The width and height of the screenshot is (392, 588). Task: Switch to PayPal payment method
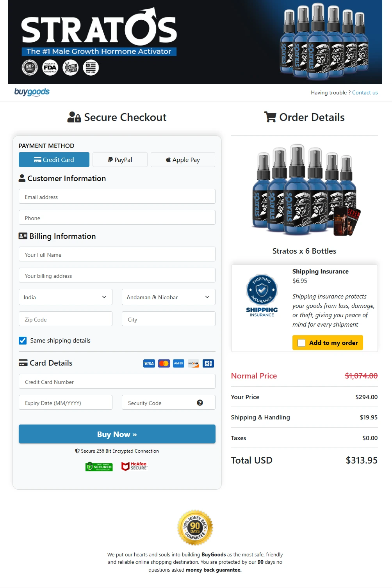tap(120, 160)
